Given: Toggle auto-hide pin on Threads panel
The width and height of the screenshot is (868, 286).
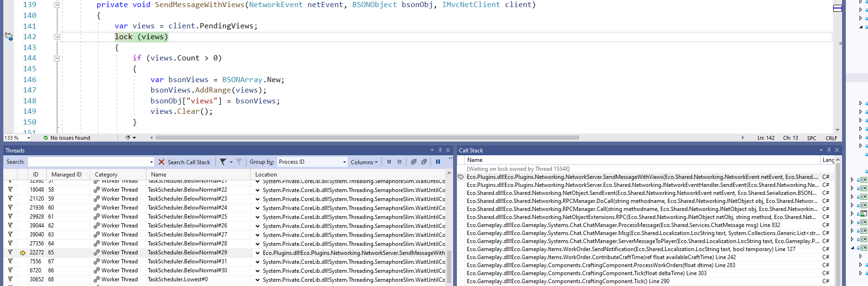Looking at the screenshot, I should (440, 150).
